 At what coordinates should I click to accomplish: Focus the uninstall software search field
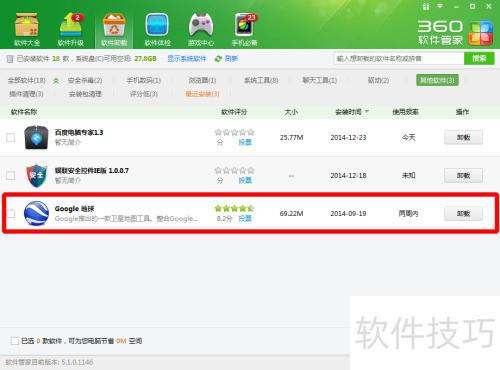[x=399, y=59]
